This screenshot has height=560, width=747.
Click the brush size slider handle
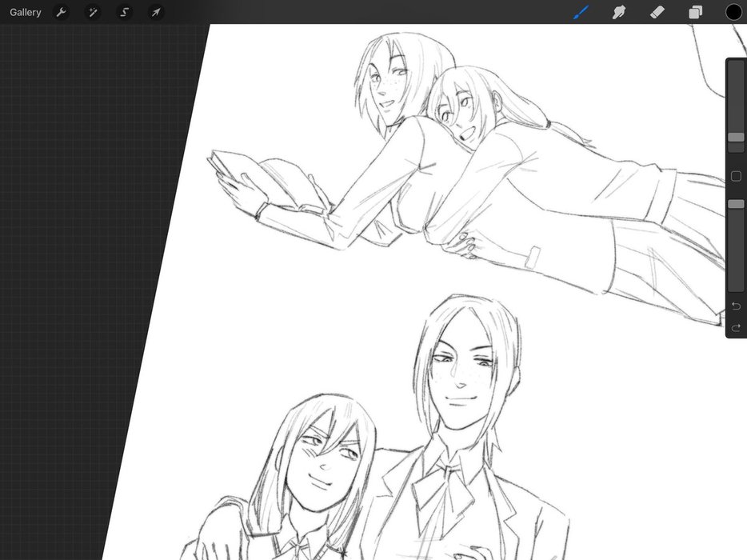736,138
